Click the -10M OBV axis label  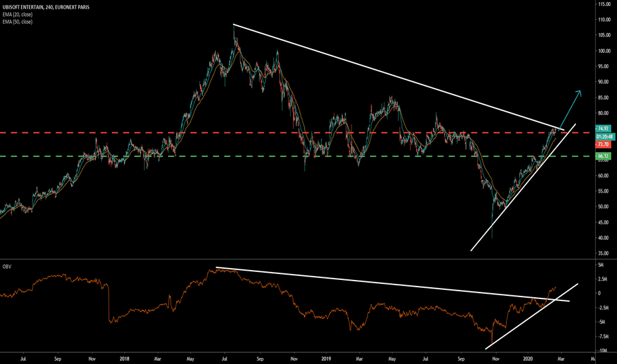[x=603, y=351]
